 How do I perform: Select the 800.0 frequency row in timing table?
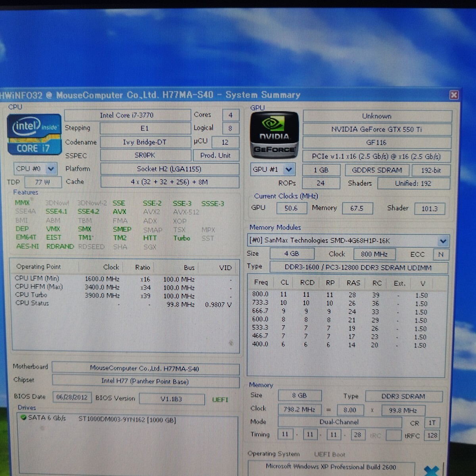coord(260,294)
